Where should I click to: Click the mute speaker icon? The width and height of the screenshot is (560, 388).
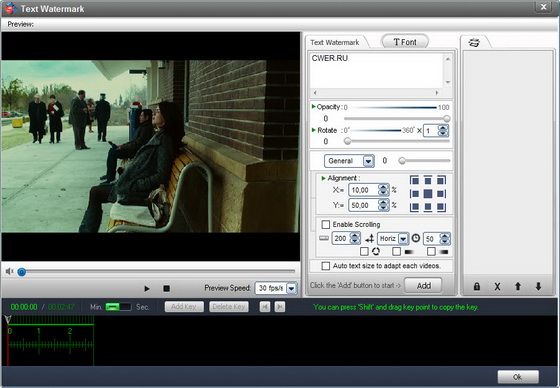[9, 272]
